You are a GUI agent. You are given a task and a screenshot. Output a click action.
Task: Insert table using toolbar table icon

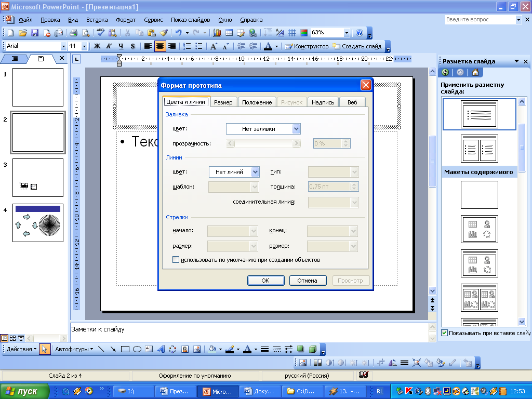point(229,33)
